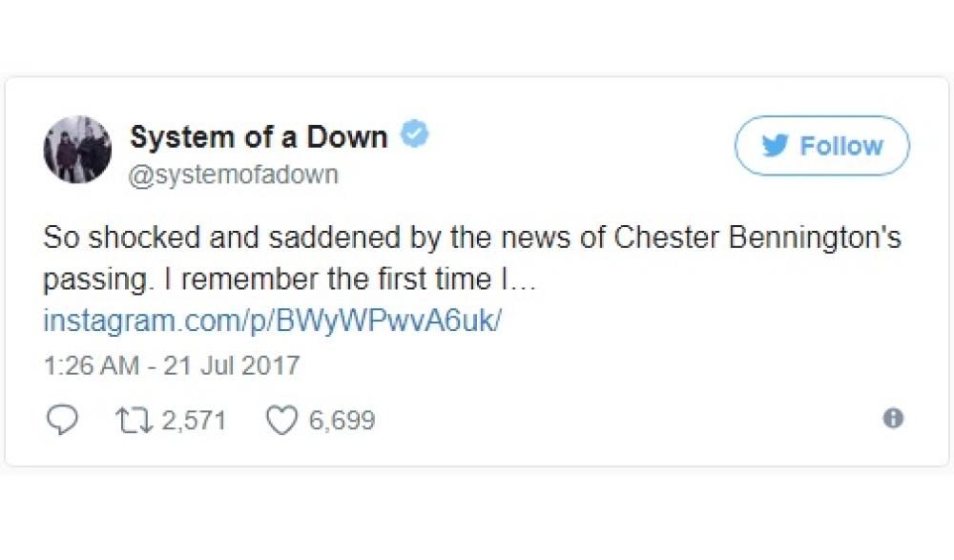Click the line "passing. I remember the first time"
Screen dimensions: 954x560
coord(269,280)
